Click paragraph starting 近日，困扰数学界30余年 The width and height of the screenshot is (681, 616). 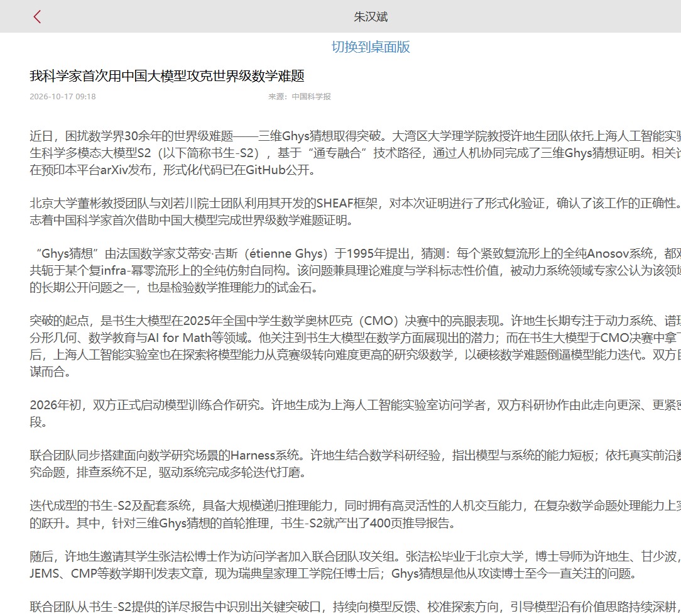click(356, 153)
